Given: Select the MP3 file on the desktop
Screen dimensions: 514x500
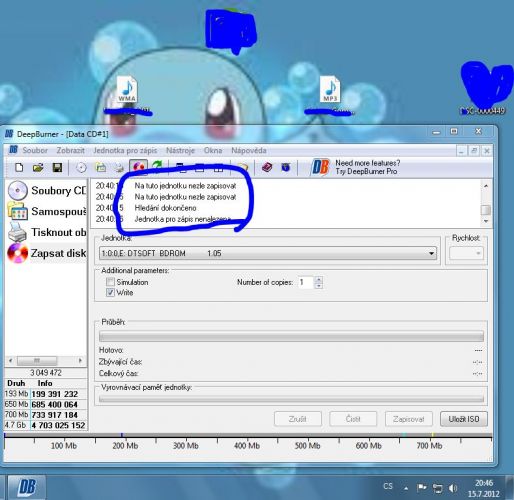Looking at the screenshot, I should tap(330, 89).
